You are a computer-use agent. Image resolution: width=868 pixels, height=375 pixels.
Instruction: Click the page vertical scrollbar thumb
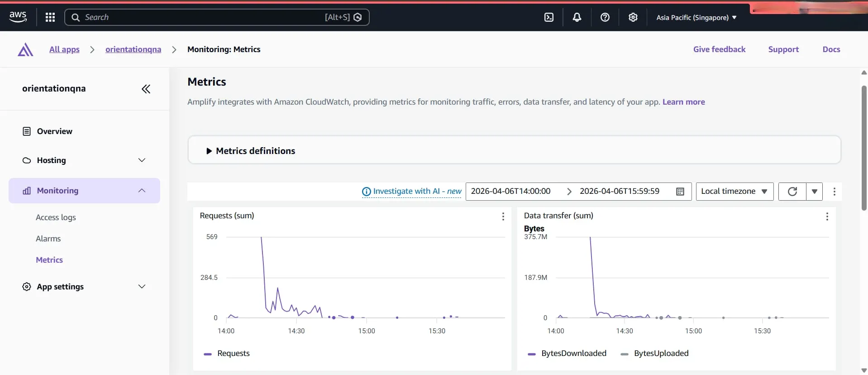click(x=864, y=148)
